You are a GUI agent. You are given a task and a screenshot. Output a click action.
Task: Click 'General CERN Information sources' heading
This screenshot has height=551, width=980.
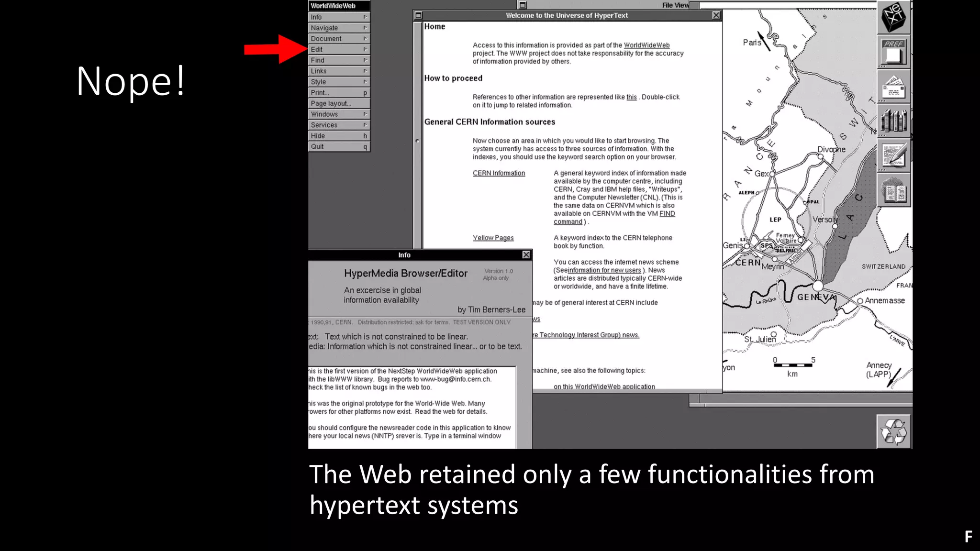point(490,122)
